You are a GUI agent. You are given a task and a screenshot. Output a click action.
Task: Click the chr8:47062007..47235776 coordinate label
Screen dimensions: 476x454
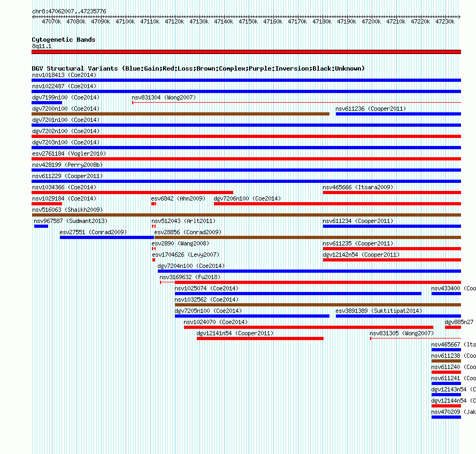(69, 11)
